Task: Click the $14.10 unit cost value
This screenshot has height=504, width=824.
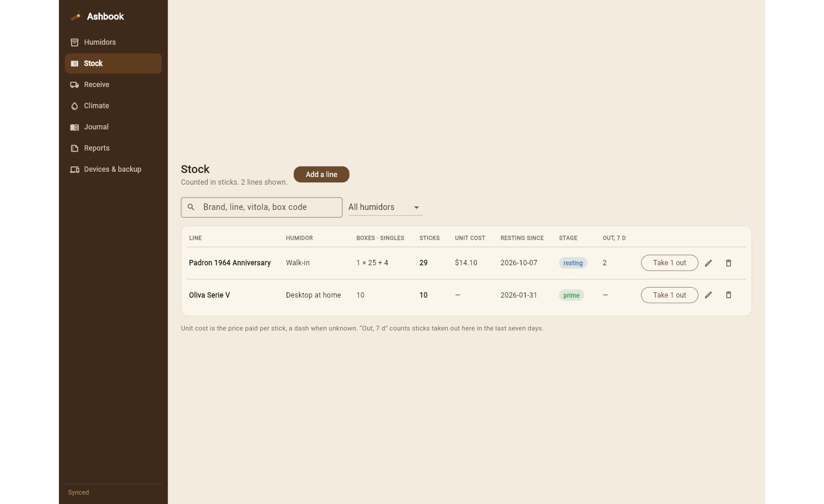Action: coord(466,263)
